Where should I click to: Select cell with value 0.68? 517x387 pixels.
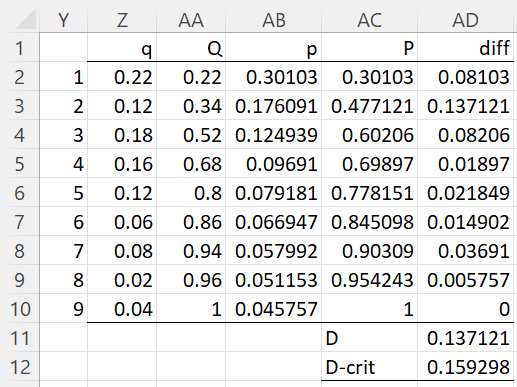pyautogui.click(x=191, y=164)
